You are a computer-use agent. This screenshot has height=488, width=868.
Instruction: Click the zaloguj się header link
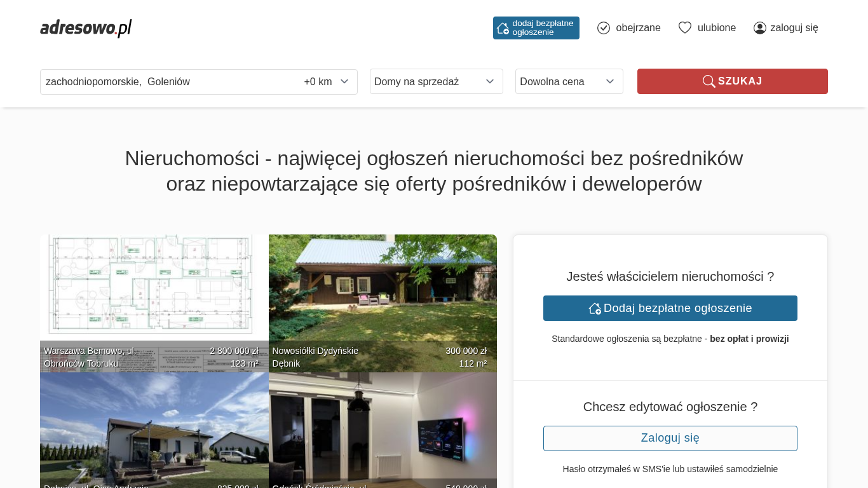point(794,28)
